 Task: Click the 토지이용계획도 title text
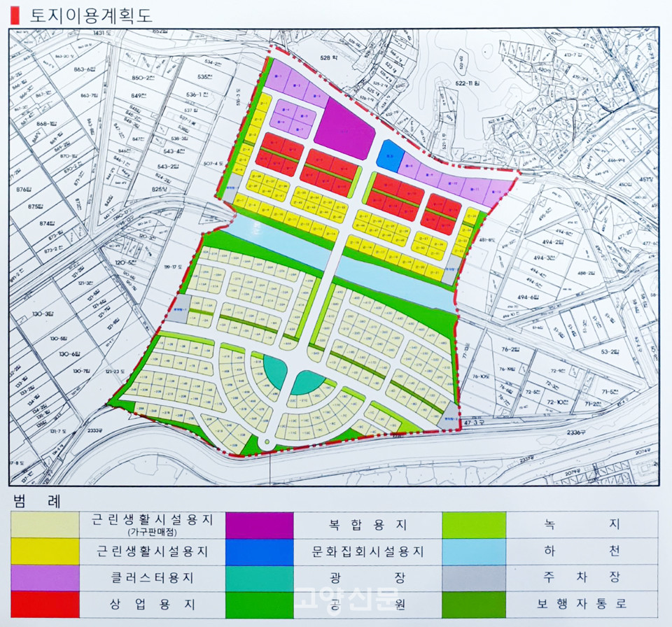[x=91, y=15]
